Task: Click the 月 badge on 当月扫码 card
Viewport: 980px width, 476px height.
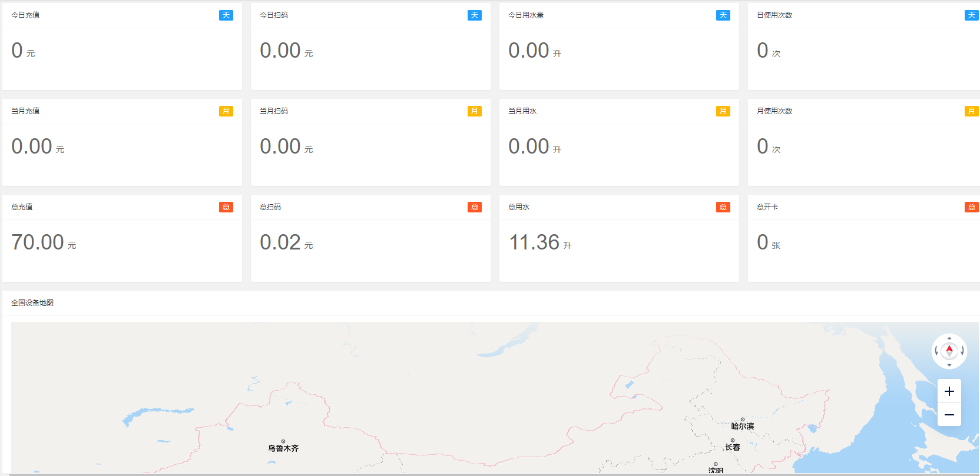Action: tap(475, 111)
